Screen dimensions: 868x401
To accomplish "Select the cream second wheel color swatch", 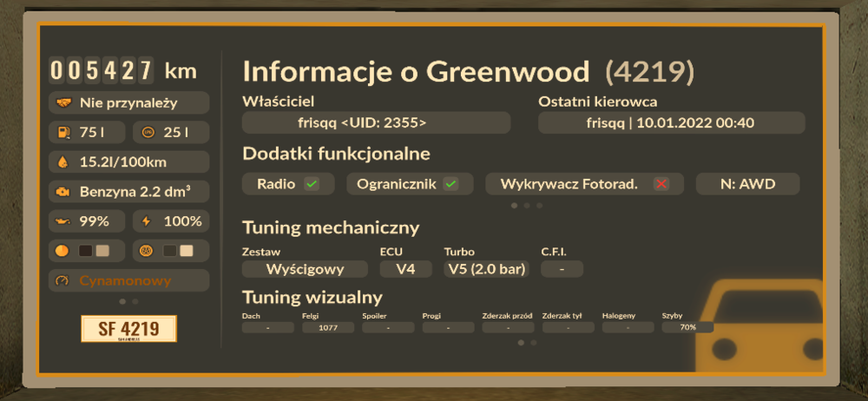I will [187, 251].
